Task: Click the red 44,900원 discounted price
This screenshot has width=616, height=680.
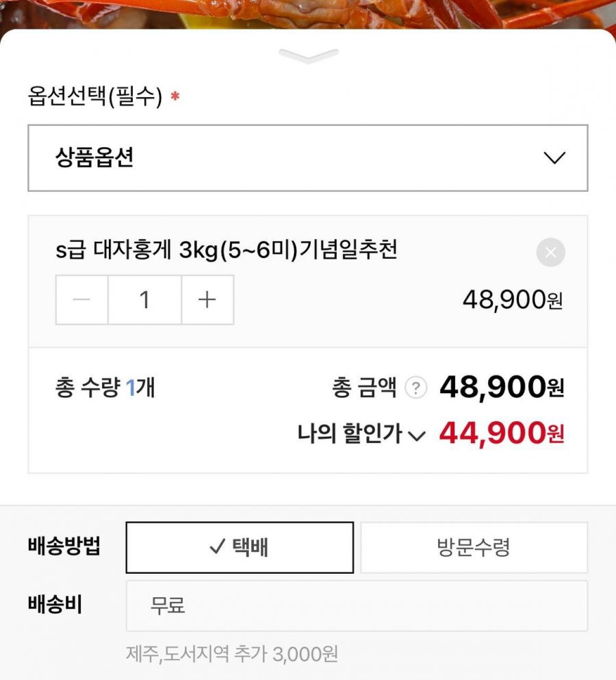Action: pos(501,433)
